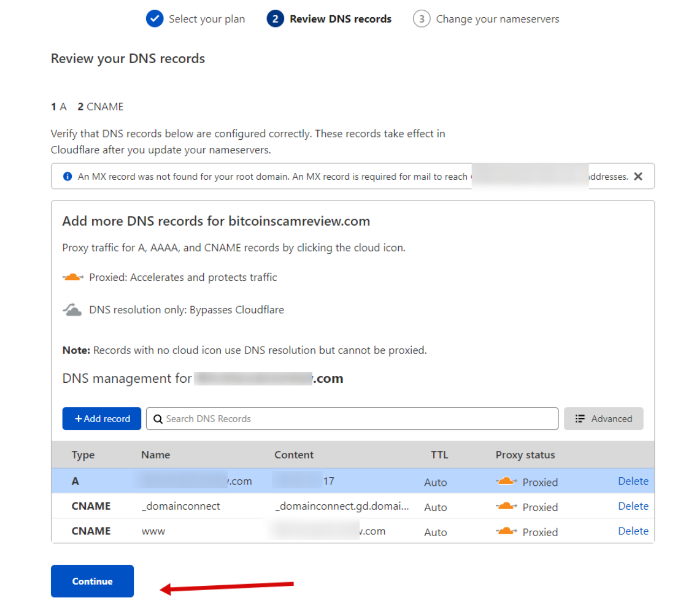
Task: Click the CNAME type cell in the www row
Action: (x=91, y=531)
